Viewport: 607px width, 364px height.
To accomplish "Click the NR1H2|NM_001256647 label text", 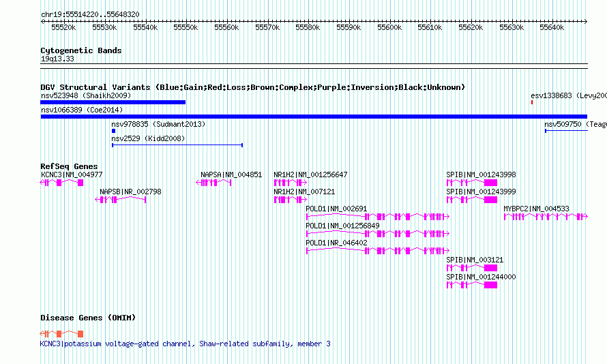I will [x=310, y=175].
